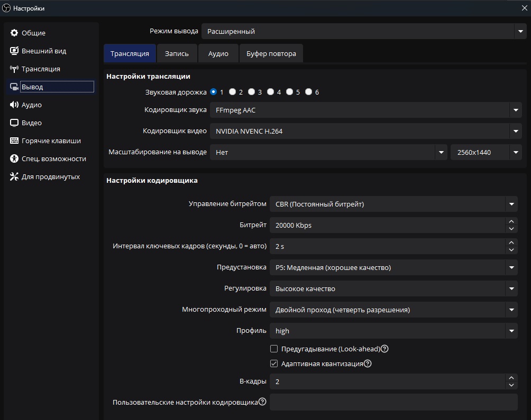The width and height of the screenshot is (531, 420).
Task: Click the Спец. возможности accessibility icon
Action: point(14,158)
